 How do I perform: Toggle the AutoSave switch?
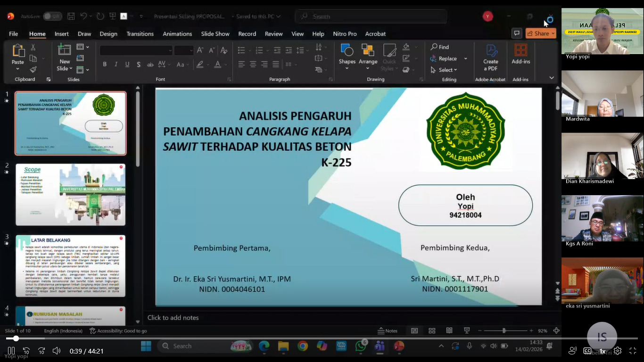tap(52, 16)
